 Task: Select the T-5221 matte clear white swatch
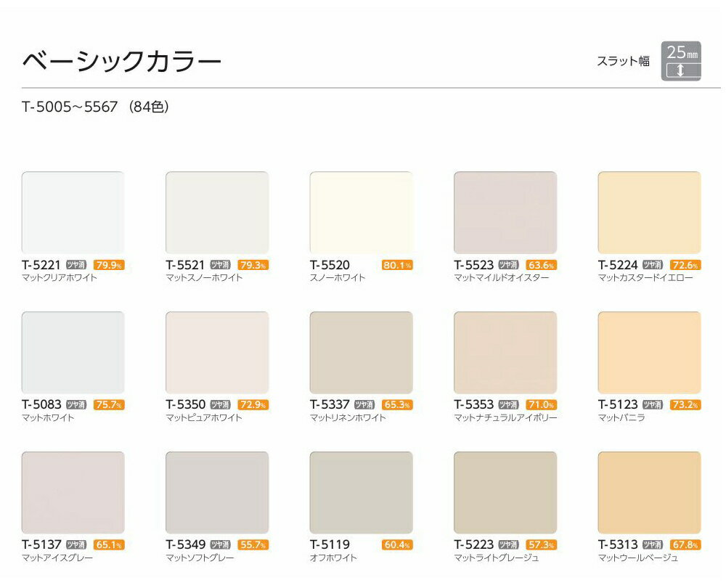tap(73, 213)
